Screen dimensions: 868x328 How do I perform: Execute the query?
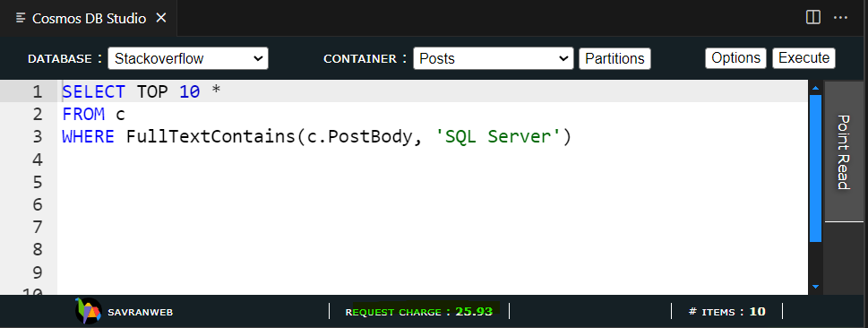point(804,57)
